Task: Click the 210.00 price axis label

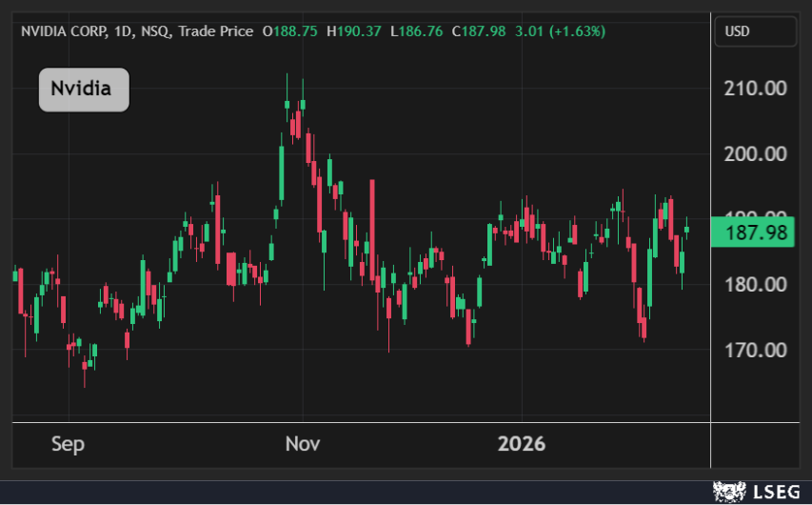Action: (x=755, y=89)
